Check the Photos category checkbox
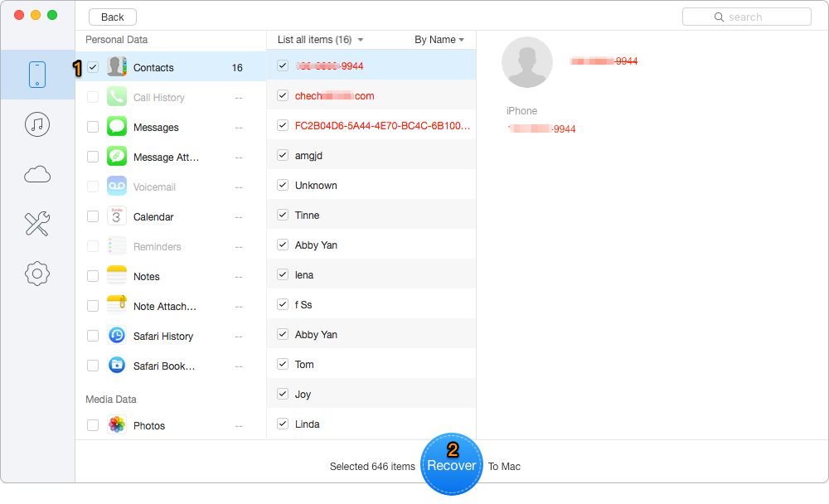This screenshot has width=829, height=504. pos(93,425)
